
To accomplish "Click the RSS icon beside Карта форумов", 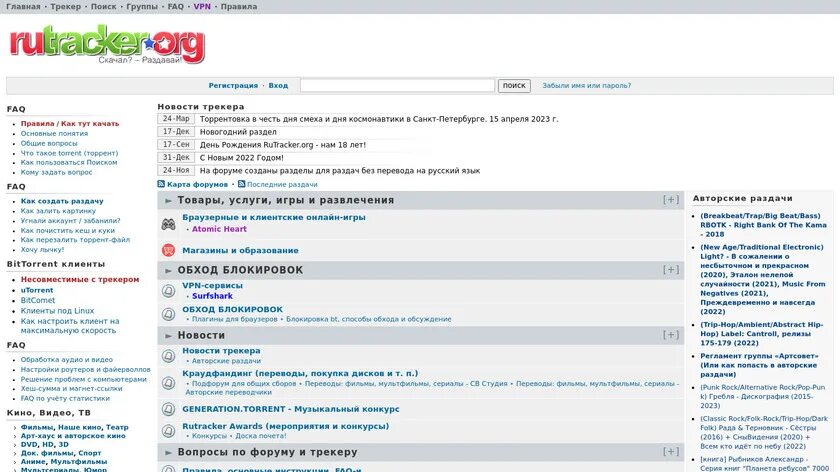I will [161, 184].
